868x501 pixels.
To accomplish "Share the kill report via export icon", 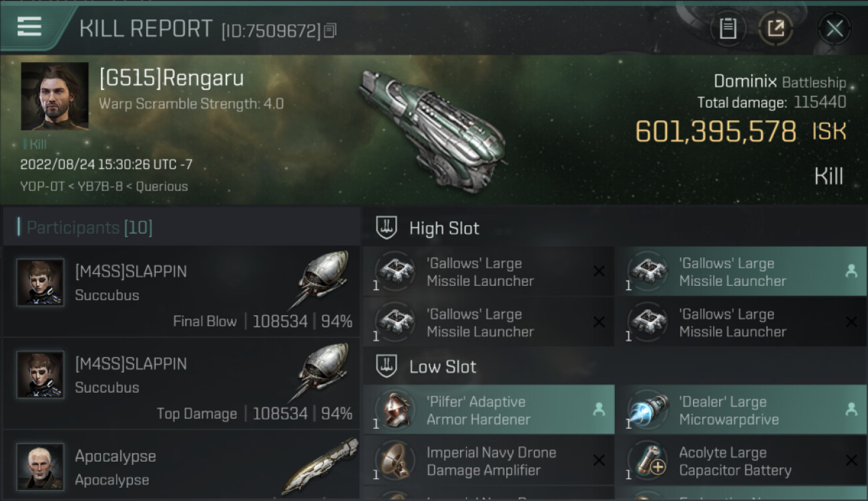I will [x=775, y=29].
